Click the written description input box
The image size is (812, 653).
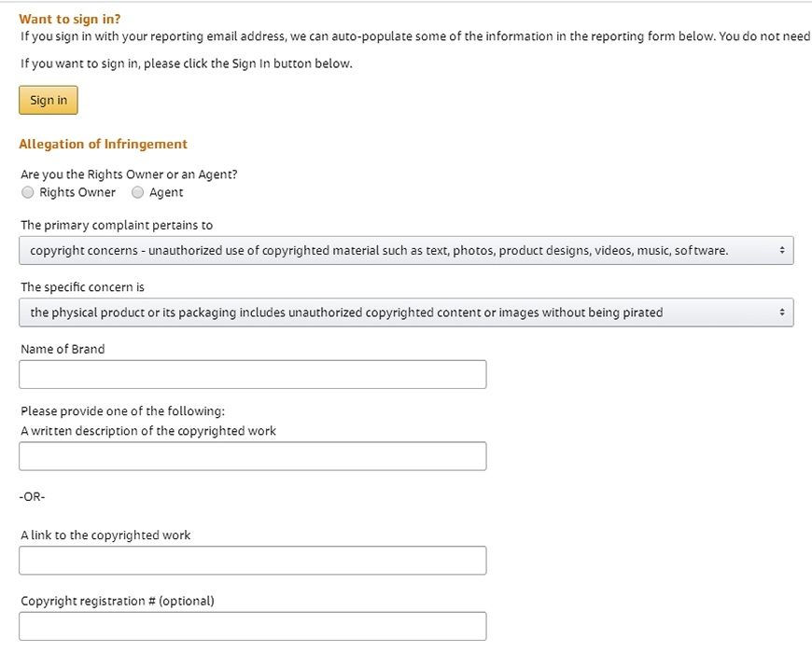coord(252,456)
